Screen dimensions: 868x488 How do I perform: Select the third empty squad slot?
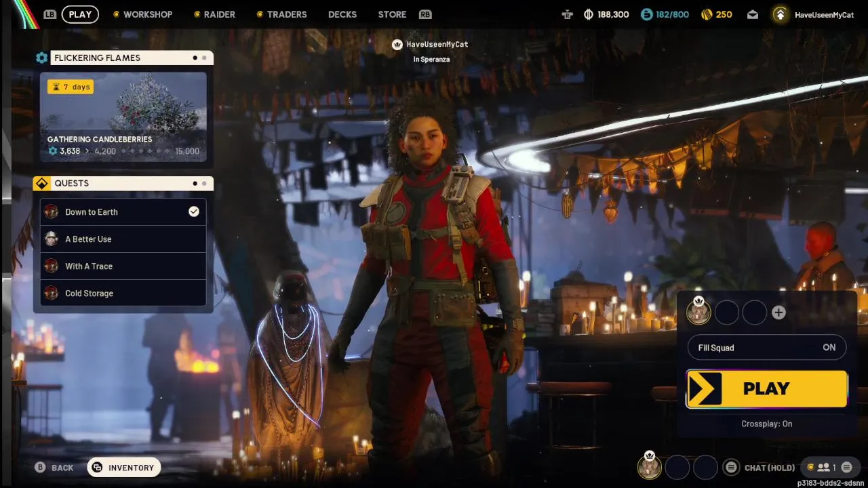755,312
